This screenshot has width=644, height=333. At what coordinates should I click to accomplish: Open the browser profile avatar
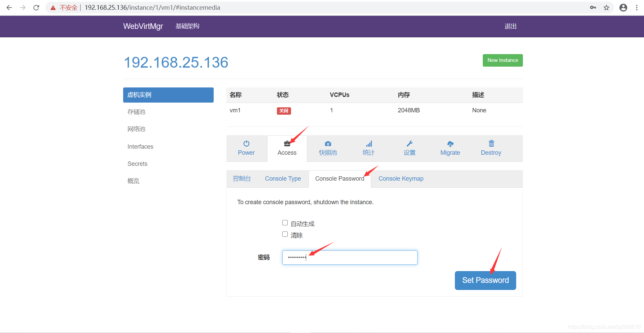[623, 7]
